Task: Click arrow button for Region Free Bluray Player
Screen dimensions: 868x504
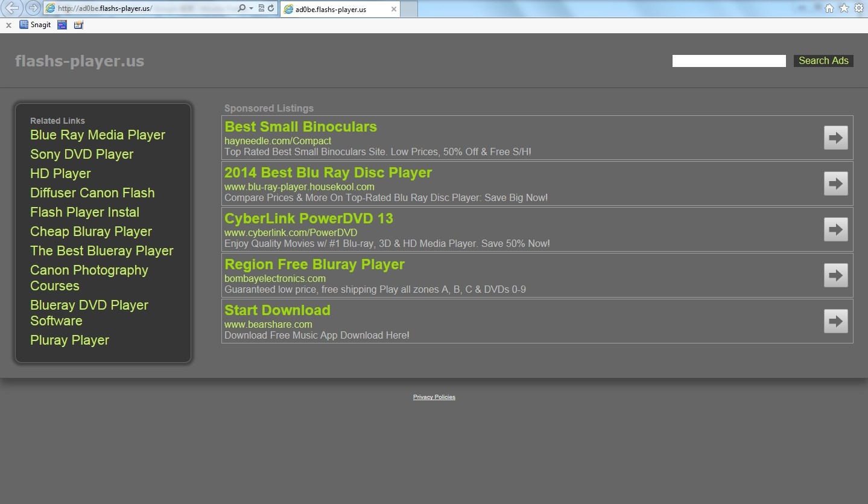Action: pos(836,275)
